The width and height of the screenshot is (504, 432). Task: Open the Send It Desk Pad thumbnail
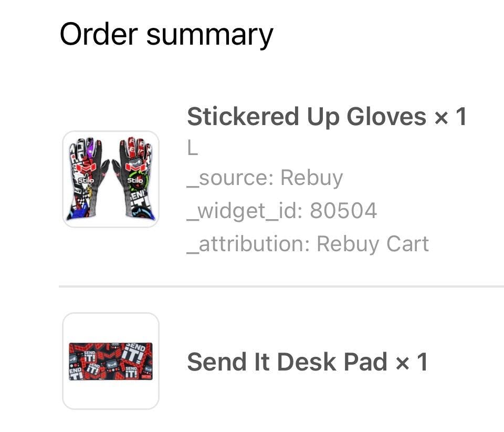point(111,361)
